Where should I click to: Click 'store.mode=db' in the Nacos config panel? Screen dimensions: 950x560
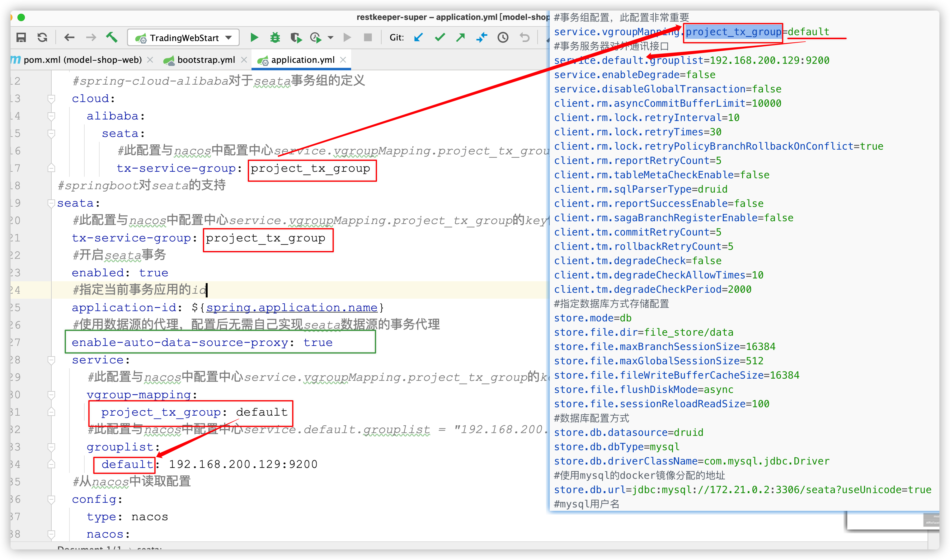coord(593,318)
